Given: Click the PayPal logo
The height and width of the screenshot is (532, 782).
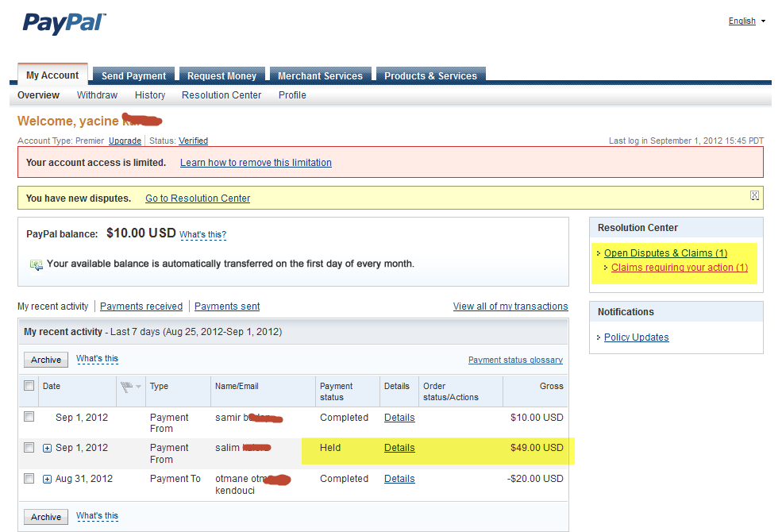Looking at the screenshot, I should pos(64,23).
